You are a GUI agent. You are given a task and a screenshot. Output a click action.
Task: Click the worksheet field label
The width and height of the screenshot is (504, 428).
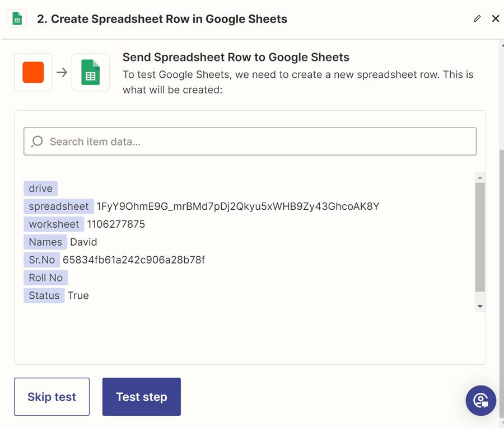tap(53, 224)
